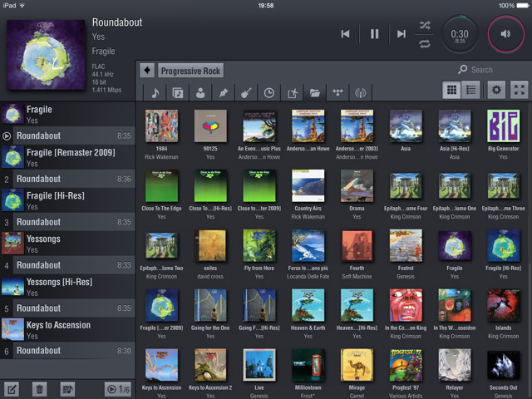The height and width of the screenshot is (399, 532).
Task: Switch to list view layout
Action: tap(470, 91)
